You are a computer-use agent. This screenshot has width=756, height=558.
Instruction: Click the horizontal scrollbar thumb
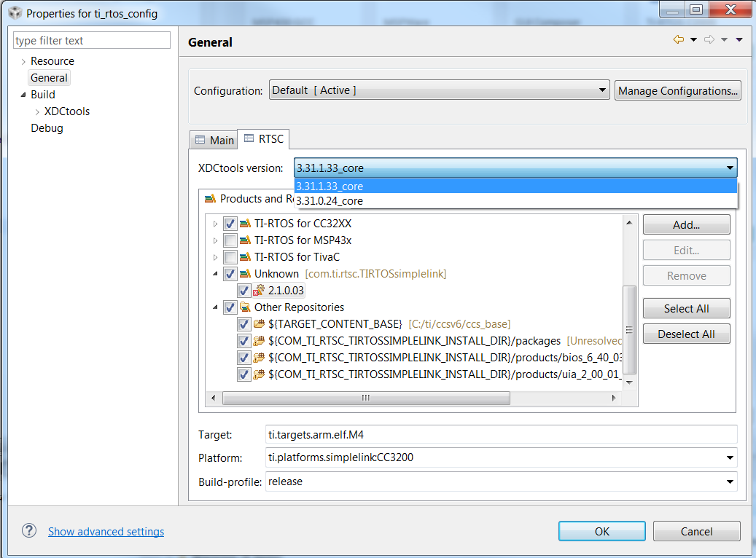click(x=366, y=398)
